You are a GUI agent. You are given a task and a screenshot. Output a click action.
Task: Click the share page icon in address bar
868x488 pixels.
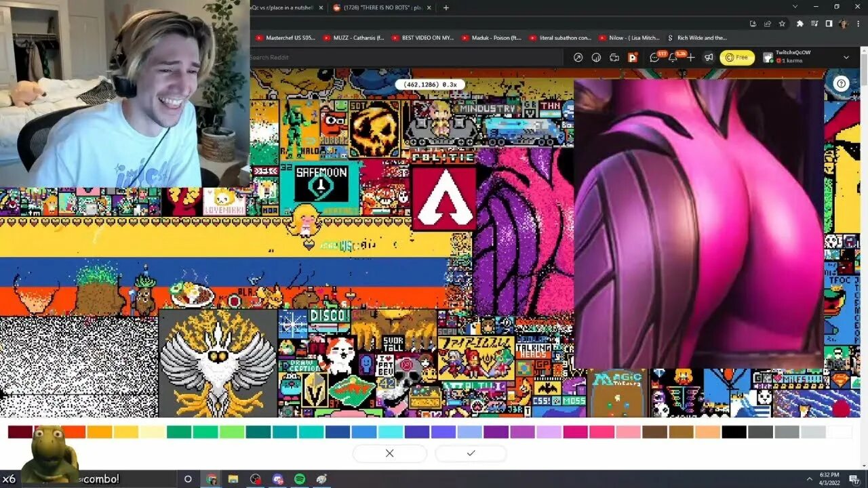(x=767, y=23)
